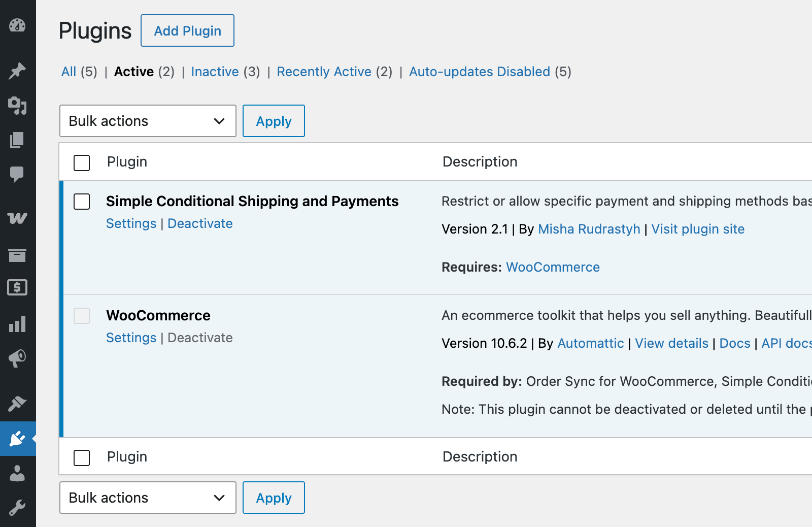Click the Add Plugin button

pos(187,30)
